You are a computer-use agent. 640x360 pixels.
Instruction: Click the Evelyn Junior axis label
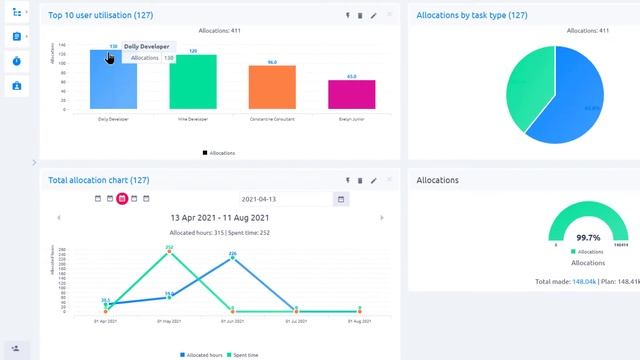click(x=352, y=119)
